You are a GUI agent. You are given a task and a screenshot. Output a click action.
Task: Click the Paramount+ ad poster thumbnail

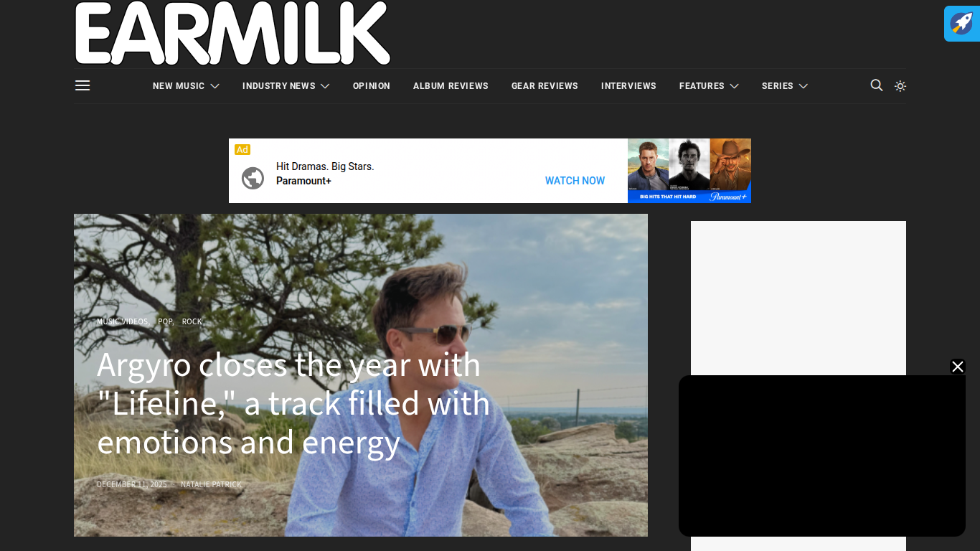[x=689, y=171]
